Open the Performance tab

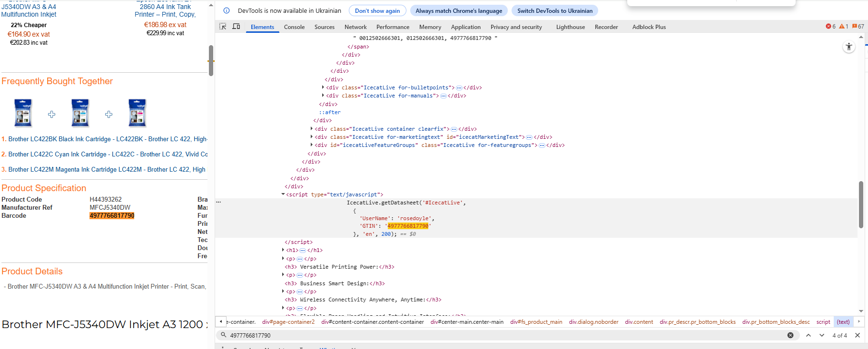tap(393, 27)
